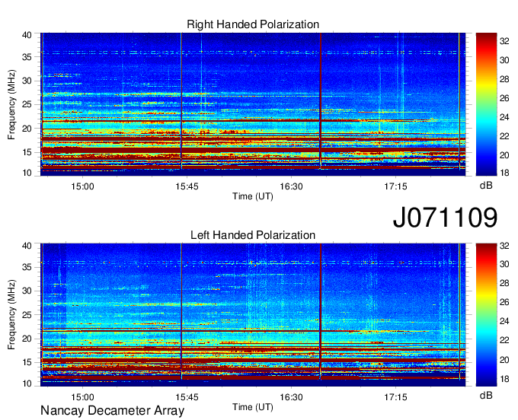This screenshot has width=518, height=420.
Task: Click the 20 value on Right Handed color bar
Action: 504,155
